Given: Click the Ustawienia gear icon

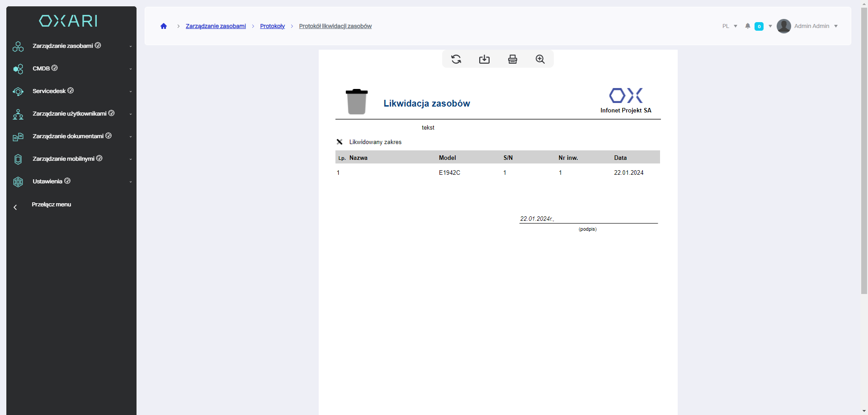Looking at the screenshot, I should (18, 182).
